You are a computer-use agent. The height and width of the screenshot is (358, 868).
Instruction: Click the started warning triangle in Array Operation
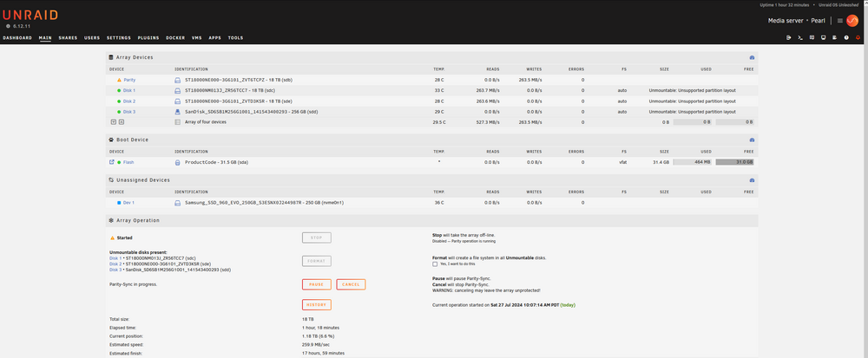[x=112, y=238]
